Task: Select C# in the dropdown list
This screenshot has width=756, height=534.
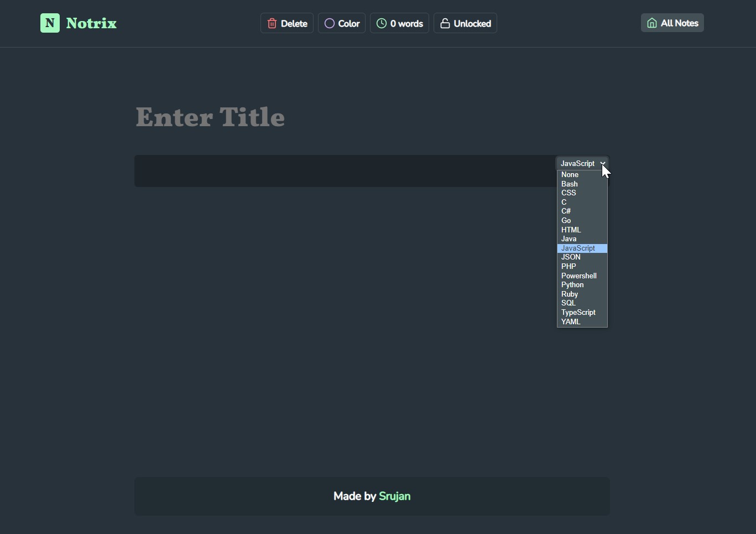Action: click(x=582, y=211)
